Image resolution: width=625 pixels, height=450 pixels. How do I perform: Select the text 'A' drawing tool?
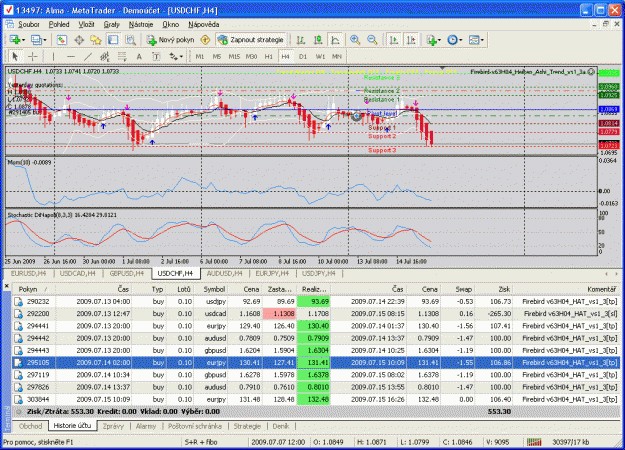(139, 57)
